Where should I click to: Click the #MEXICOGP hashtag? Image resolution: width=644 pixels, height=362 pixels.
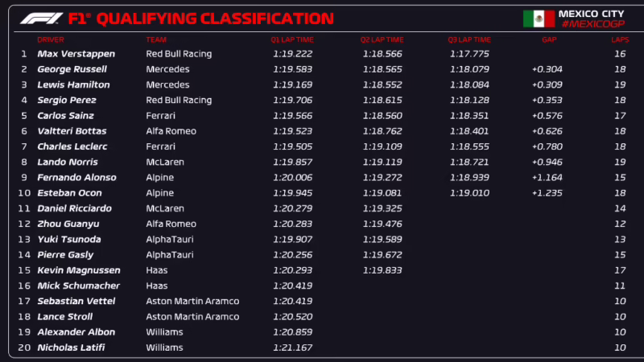point(592,25)
